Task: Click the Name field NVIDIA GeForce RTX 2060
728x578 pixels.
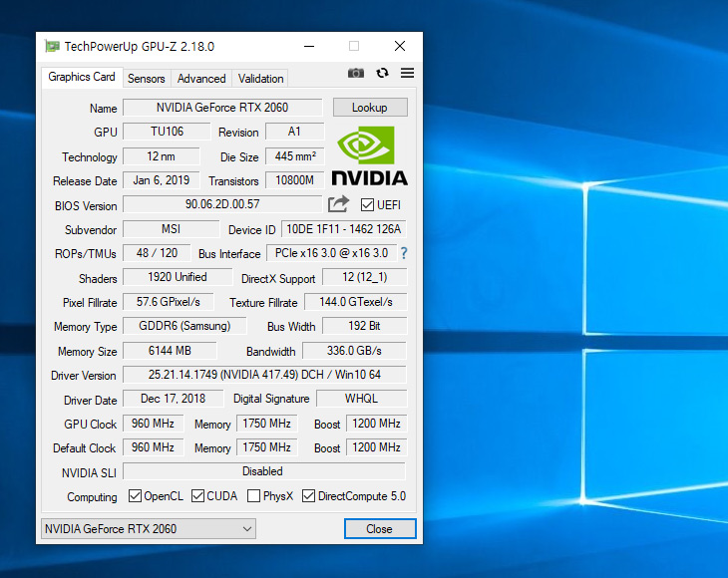Action: 222,108
